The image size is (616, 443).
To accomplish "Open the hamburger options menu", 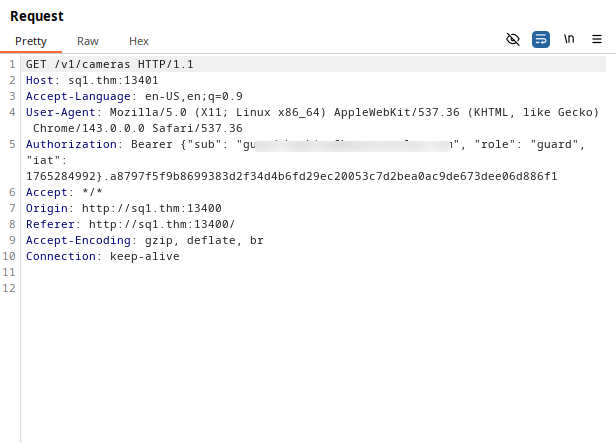I will [597, 39].
